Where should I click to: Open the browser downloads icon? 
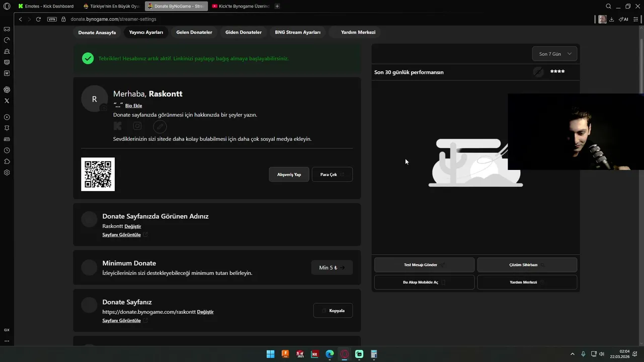tap(611, 19)
